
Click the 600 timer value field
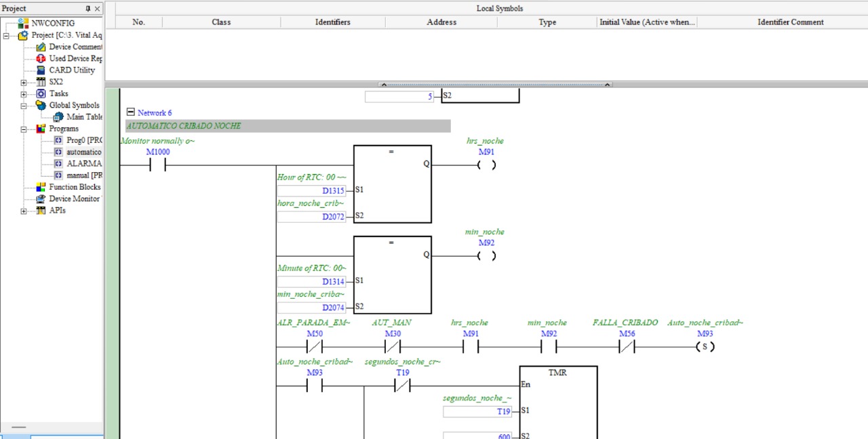click(477, 436)
